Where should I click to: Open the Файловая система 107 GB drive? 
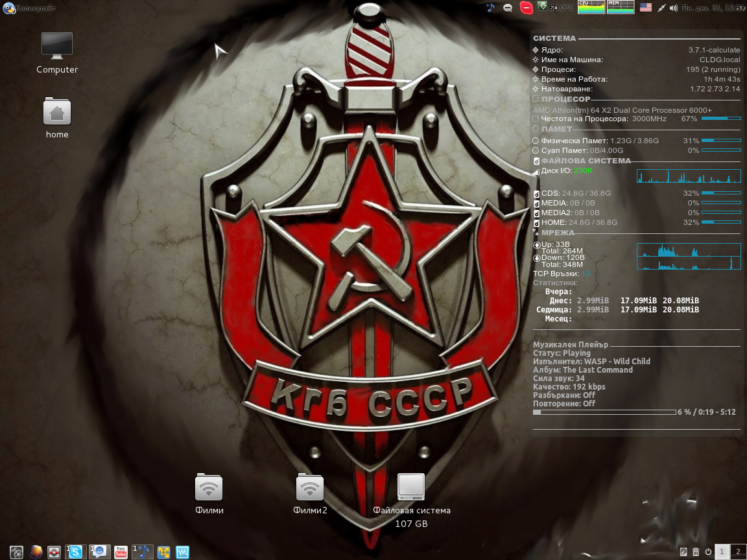click(411, 500)
